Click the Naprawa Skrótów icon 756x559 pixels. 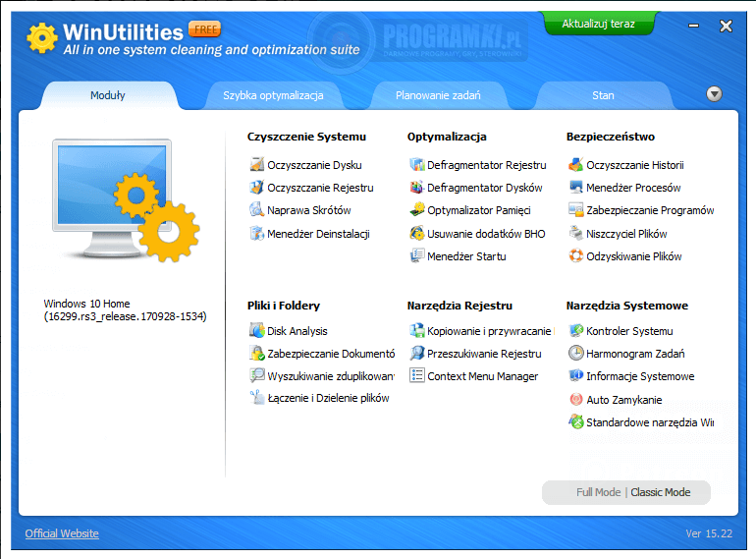point(256,210)
